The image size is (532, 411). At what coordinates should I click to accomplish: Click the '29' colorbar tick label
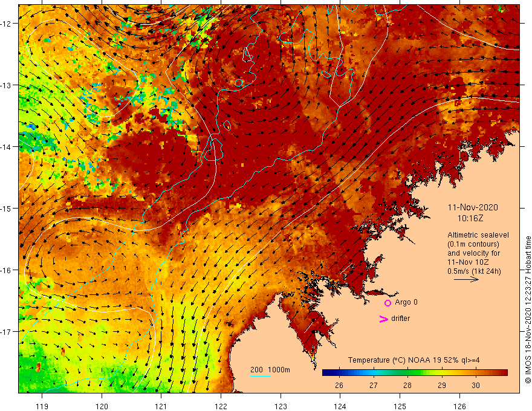point(441,385)
